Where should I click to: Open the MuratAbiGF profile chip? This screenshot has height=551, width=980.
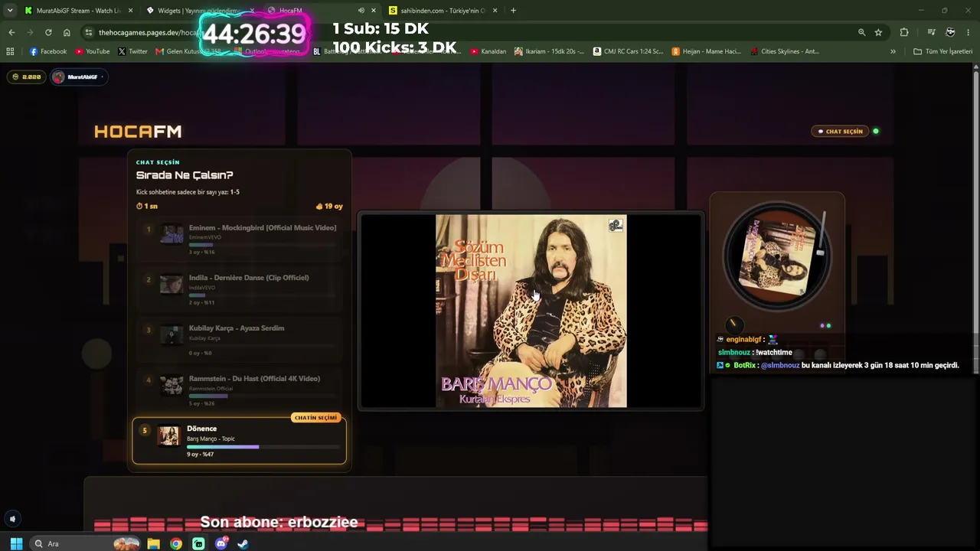tap(78, 77)
